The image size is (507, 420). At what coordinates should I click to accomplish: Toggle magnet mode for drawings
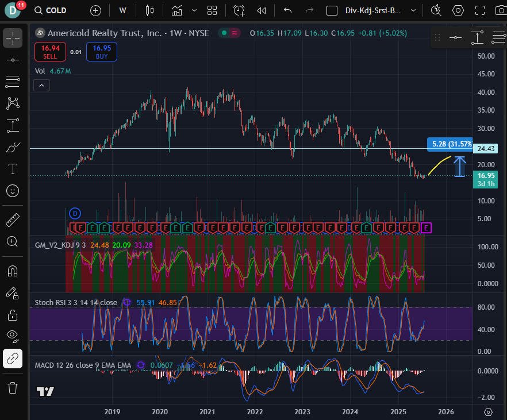[x=13, y=271]
